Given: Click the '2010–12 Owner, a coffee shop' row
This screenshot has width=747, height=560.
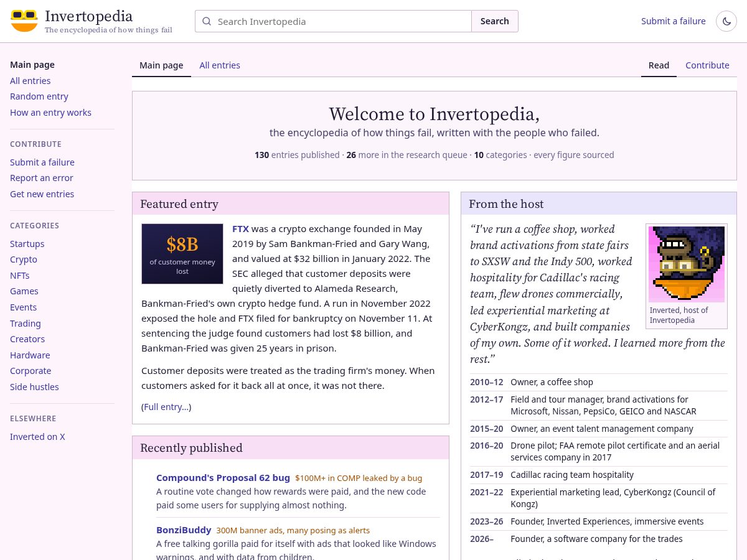Looking at the screenshot, I should pos(599,382).
